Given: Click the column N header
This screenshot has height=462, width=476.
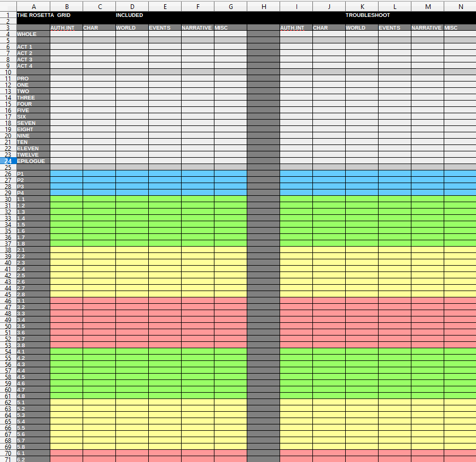Looking at the screenshot, I should pos(460,6).
